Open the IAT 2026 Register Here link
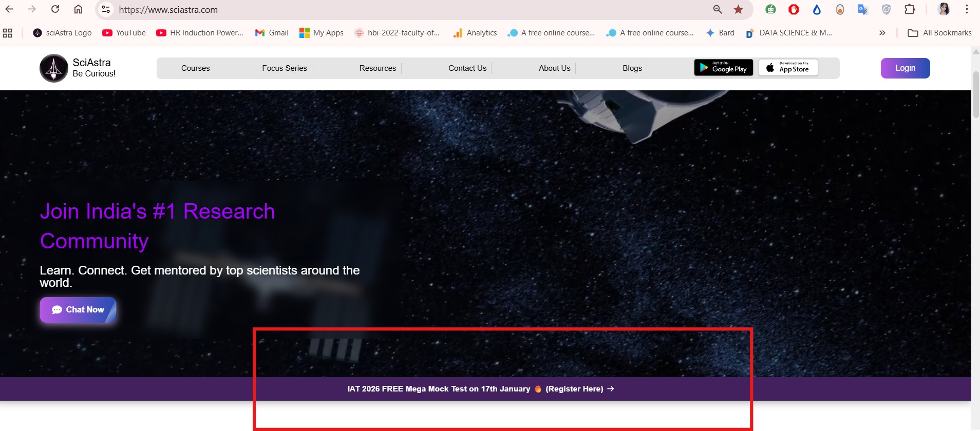 (x=574, y=389)
